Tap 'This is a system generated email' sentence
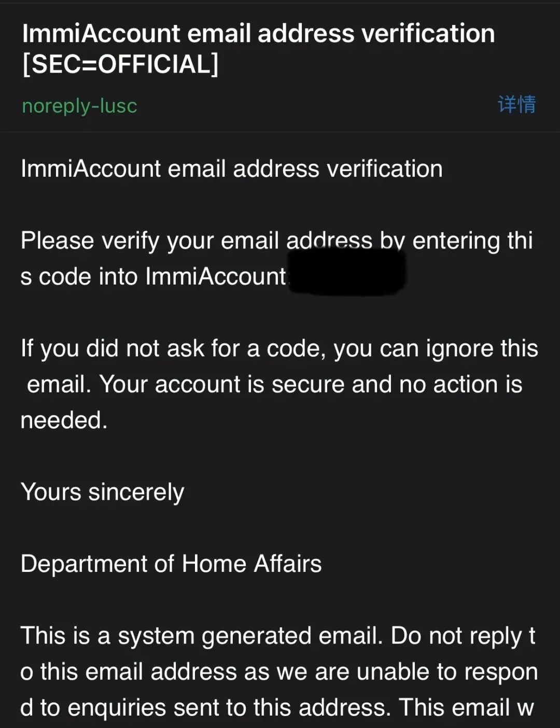 tap(202, 636)
